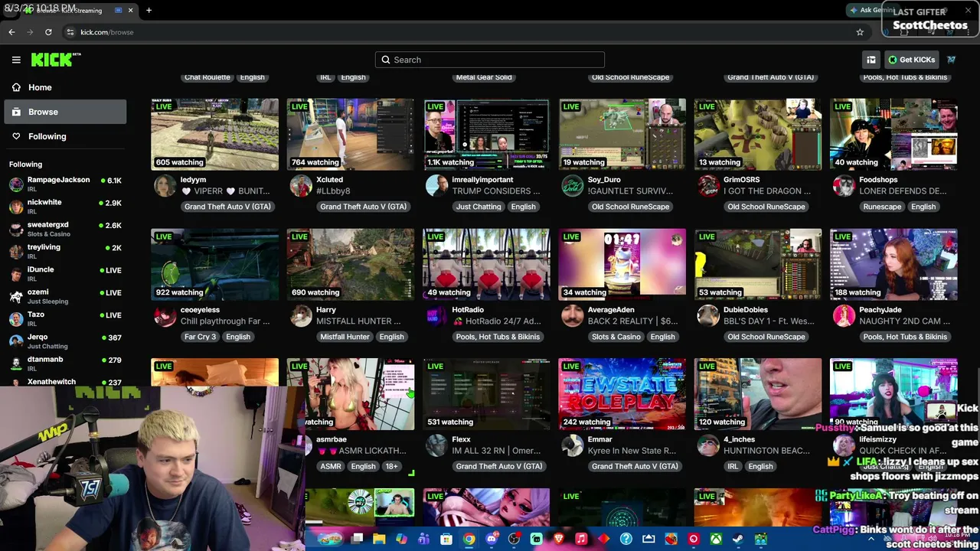Open DubieDobies stream thumbnail with 53 watching

(758, 264)
